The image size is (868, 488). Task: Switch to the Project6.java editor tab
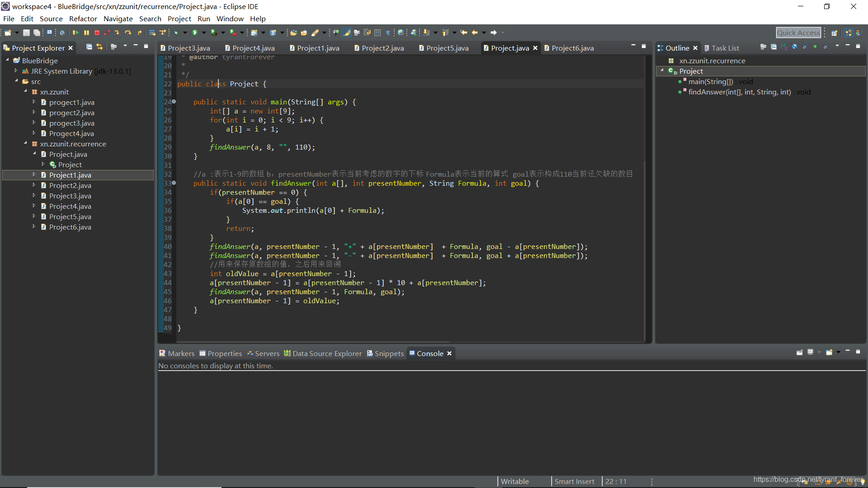572,48
